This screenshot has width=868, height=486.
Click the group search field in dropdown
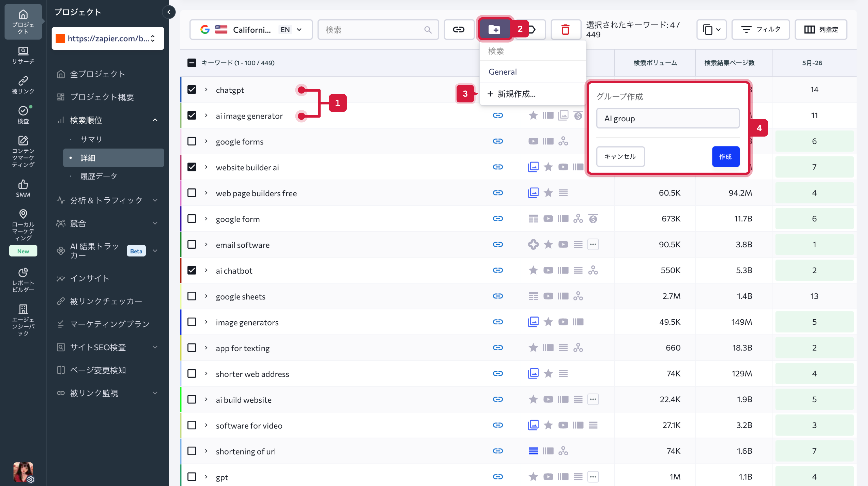click(x=533, y=51)
